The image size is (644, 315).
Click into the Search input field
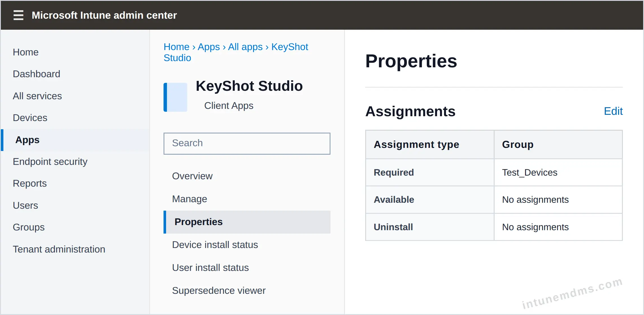pos(247,143)
